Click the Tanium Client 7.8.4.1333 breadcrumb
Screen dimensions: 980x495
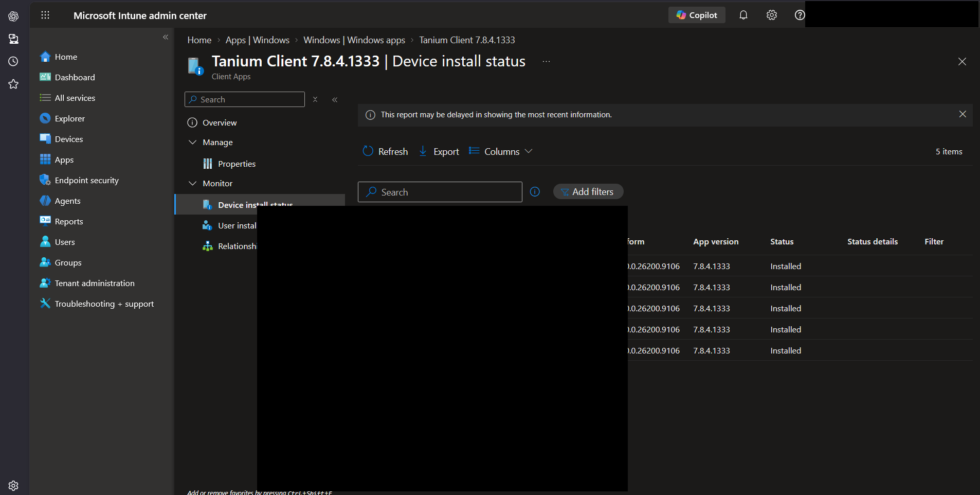coord(467,40)
